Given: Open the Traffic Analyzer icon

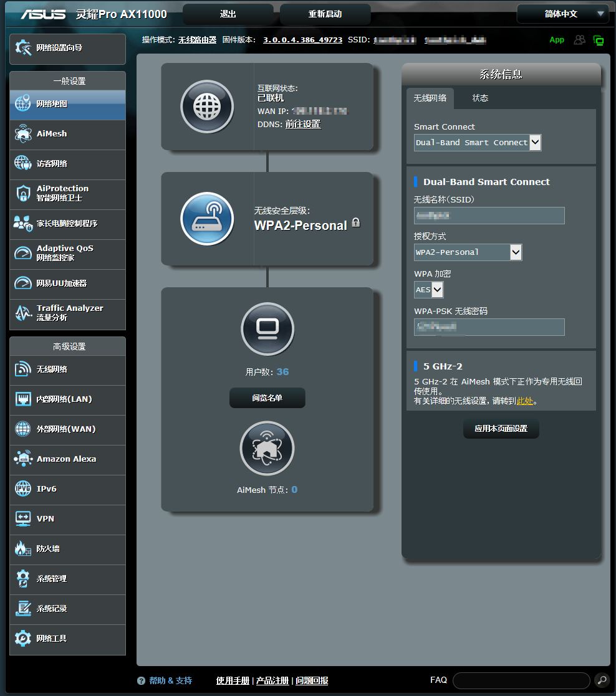Looking at the screenshot, I should [x=23, y=313].
